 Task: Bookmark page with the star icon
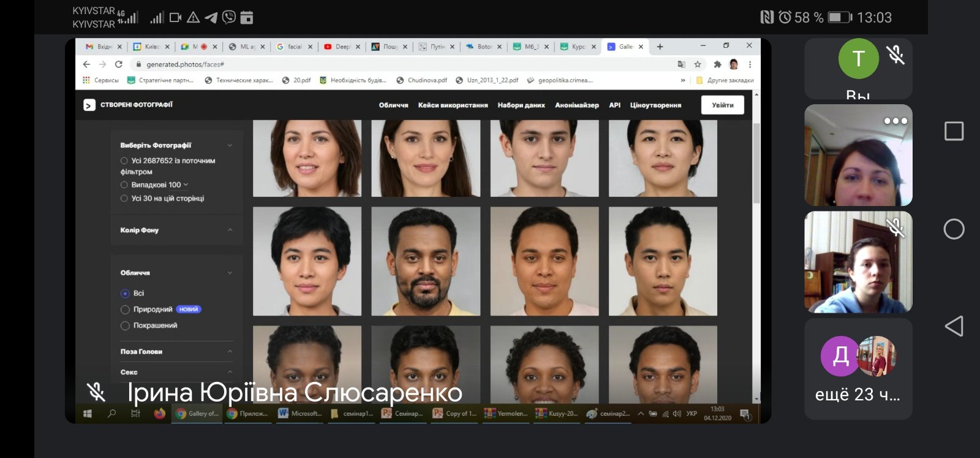698,64
